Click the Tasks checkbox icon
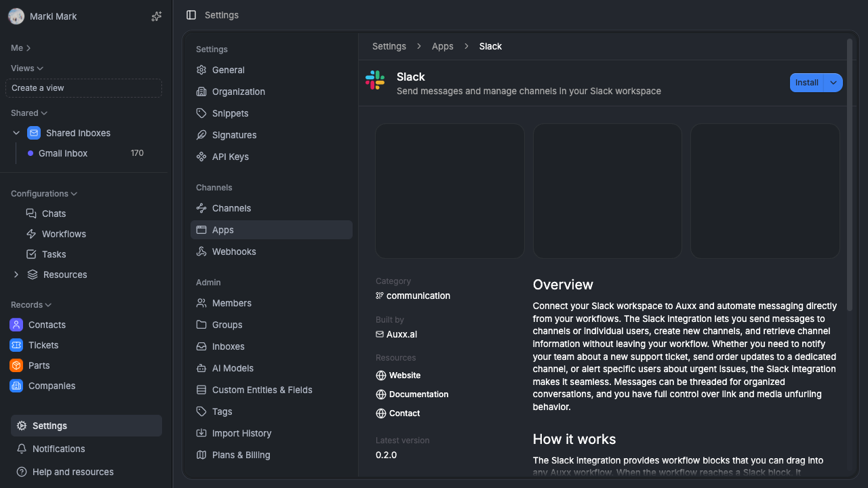 [x=31, y=254]
